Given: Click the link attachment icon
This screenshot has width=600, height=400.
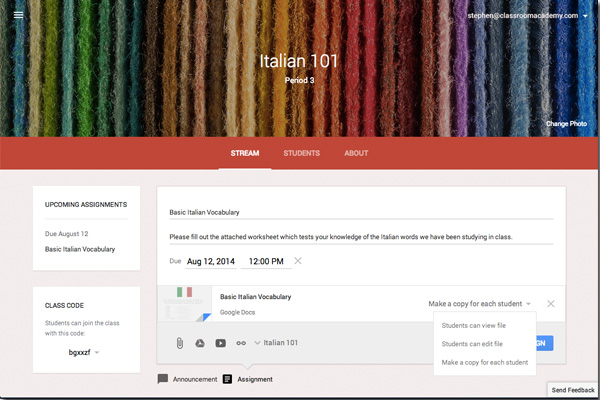Looking at the screenshot, I should [240, 343].
